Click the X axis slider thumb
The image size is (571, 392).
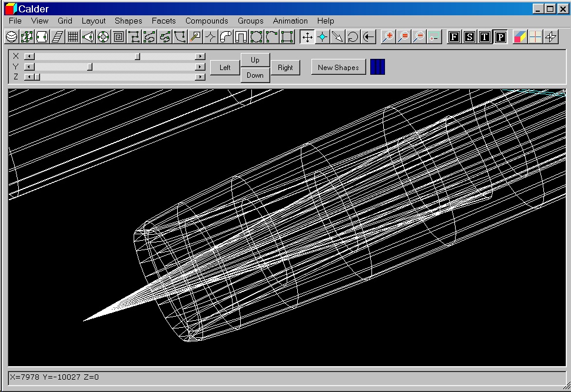click(x=137, y=56)
